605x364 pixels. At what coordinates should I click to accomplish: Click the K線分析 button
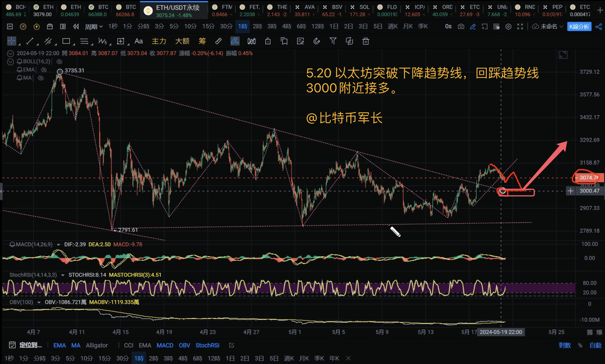click(x=579, y=26)
